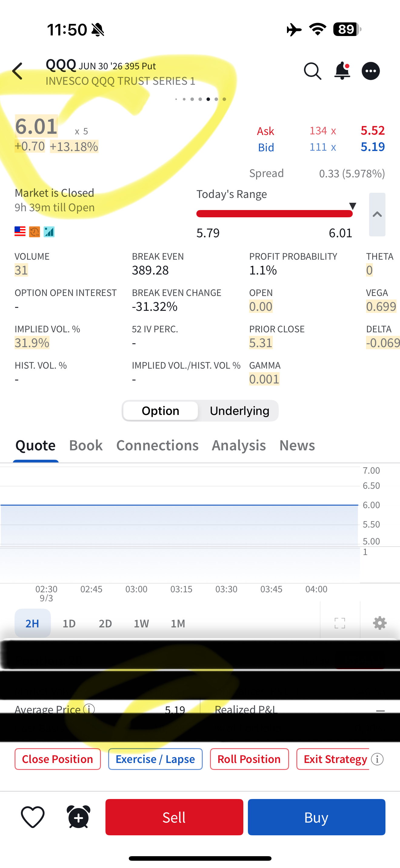The width and height of the screenshot is (400, 868).
Task: Collapse the quote details panel chevron
Action: (377, 214)
